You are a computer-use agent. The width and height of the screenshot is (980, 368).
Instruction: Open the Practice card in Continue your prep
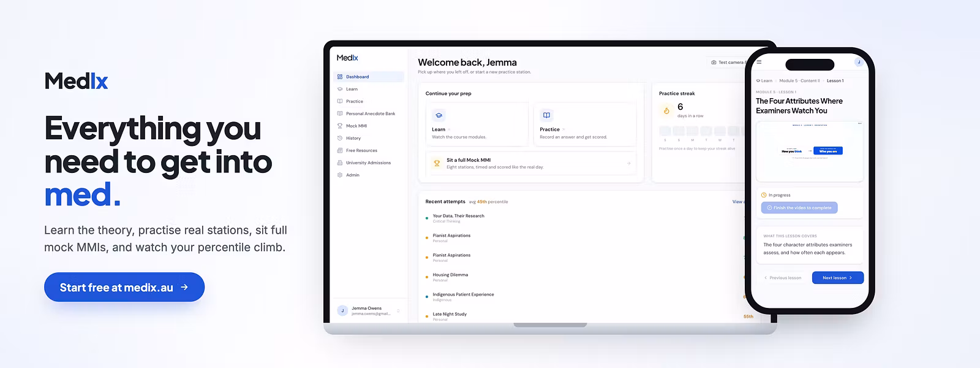(x=585, y=125)
